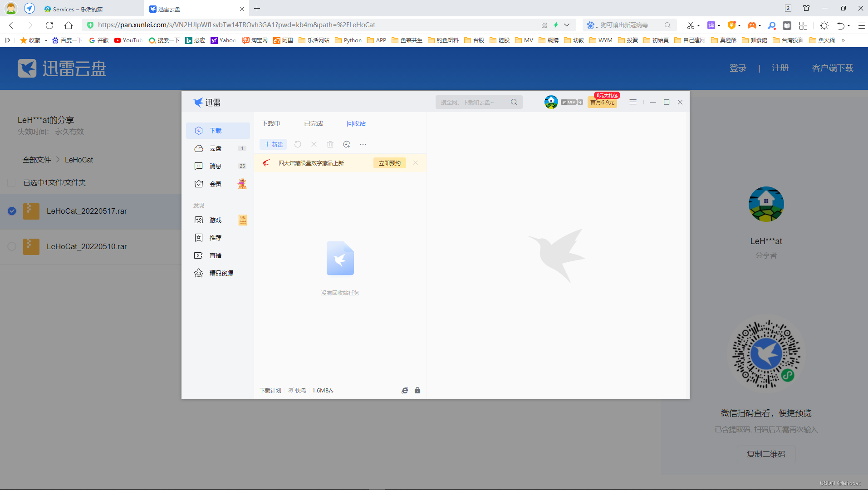This screenshot has height=490, width=868.
Task: Click the sharer LeH***at avatar on the page
Action: pos(766,204)
